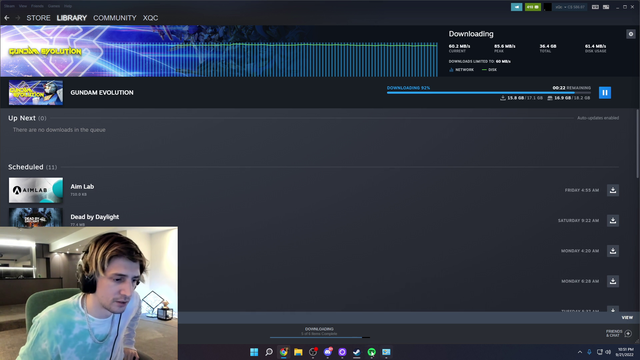
Task: Click the VIEW button at bottom right
Action: point(627,318)
